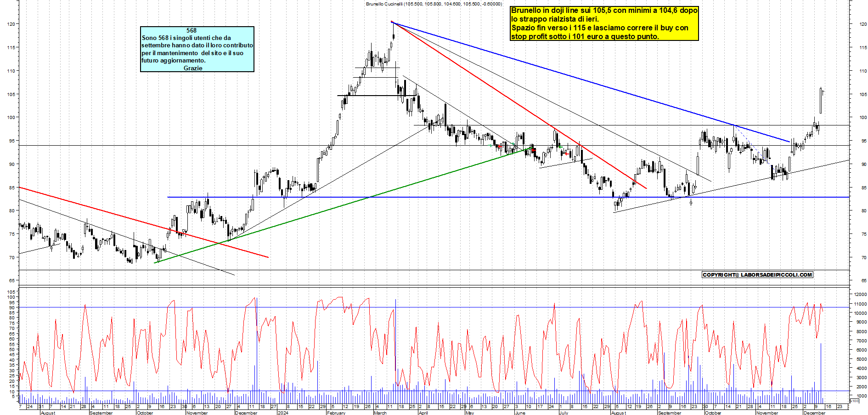868x415 pixels.
Task: Click '70' on the left price axis
Action: click(12, 257)
